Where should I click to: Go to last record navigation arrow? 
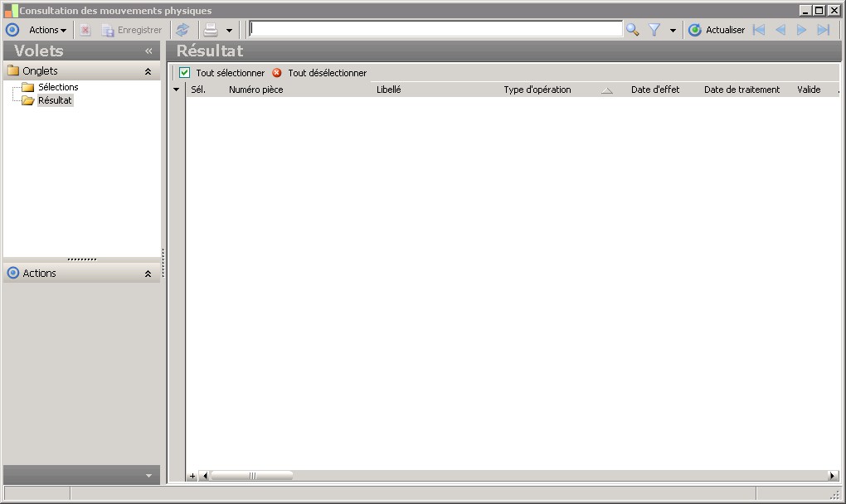pyautogui.click(x=824, y=30)
